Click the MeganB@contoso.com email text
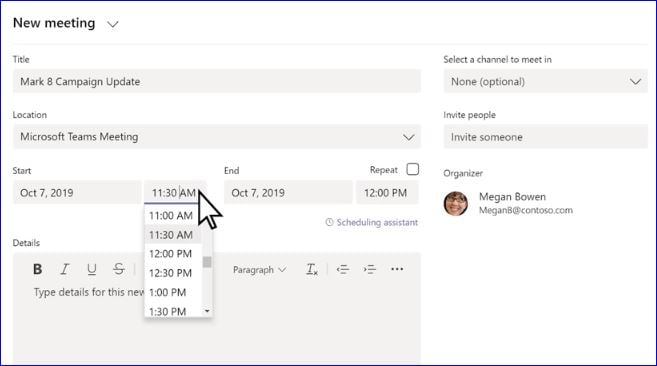 tap(525, 210)
